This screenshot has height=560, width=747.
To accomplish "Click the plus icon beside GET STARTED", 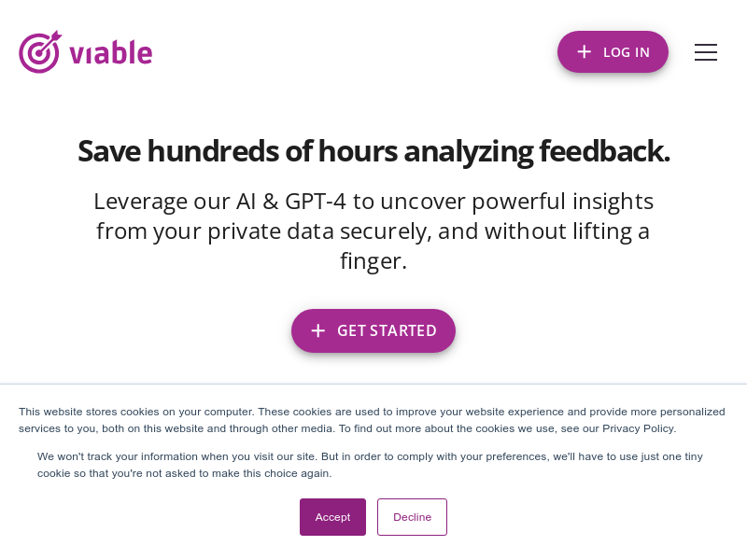I will (318, 330).
